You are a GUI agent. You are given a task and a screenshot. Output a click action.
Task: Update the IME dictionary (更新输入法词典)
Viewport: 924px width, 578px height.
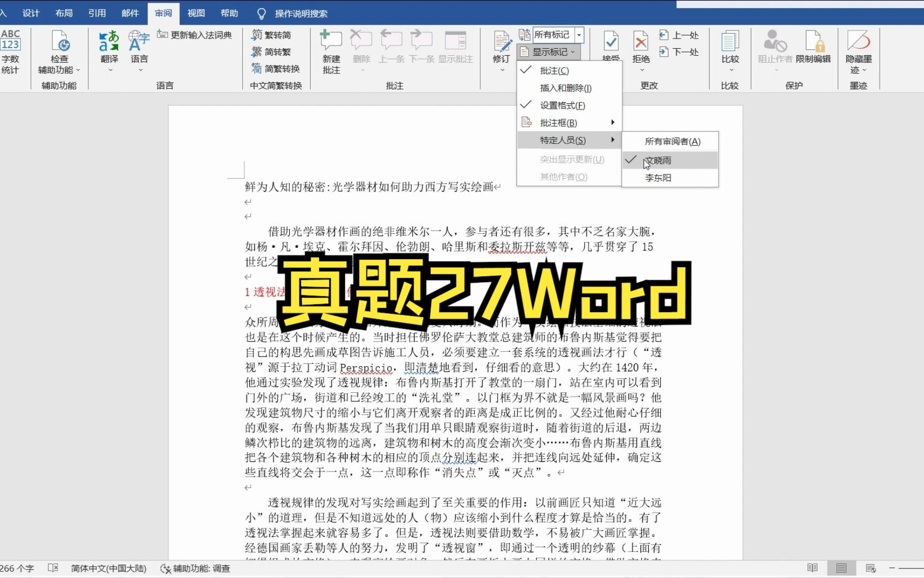tap(195, 35)
